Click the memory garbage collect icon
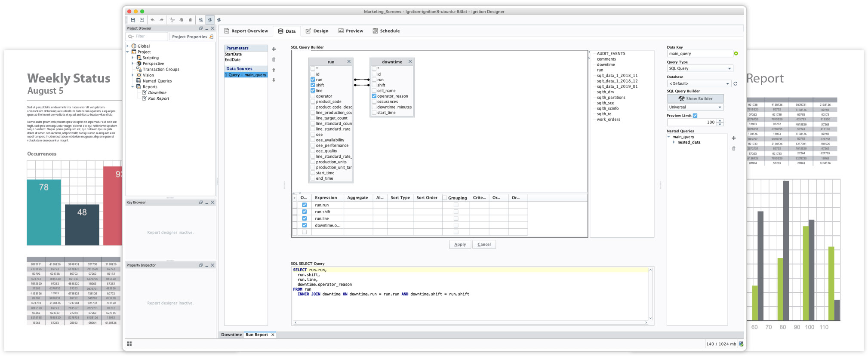The image size is (868, 356). 741,344
